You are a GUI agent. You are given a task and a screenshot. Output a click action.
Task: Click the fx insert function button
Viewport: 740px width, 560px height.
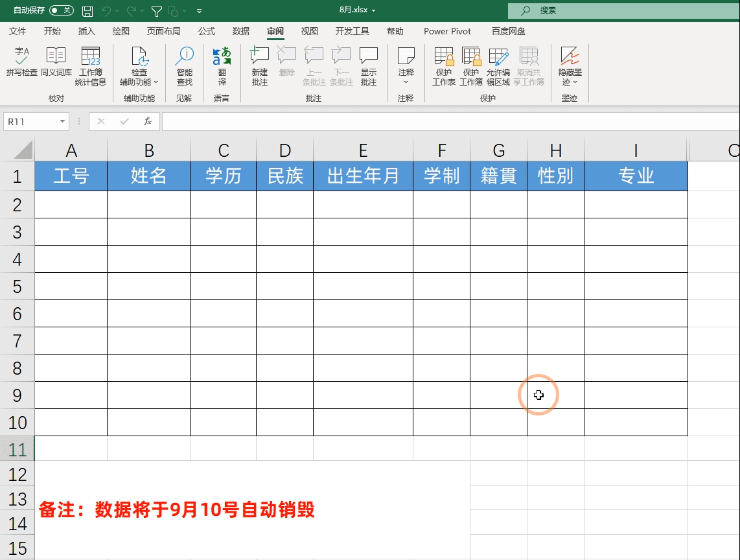point(148,122)
